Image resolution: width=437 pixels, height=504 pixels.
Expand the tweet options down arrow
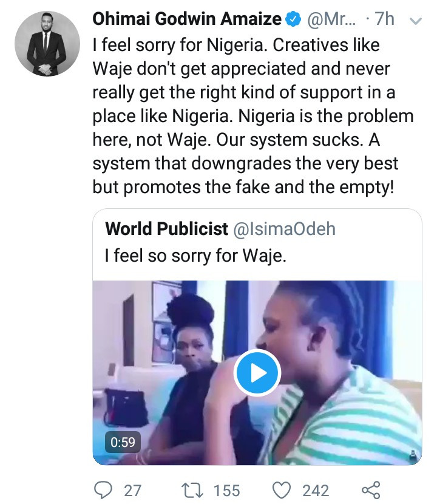(416, 20)
